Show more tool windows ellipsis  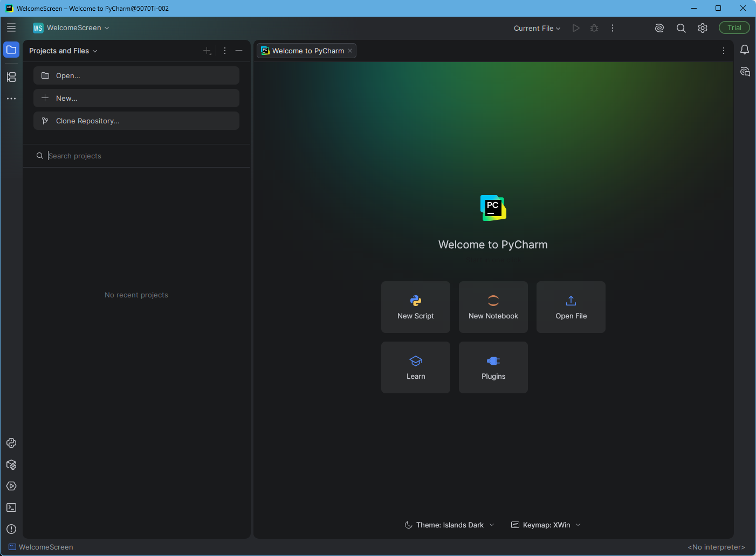click(11, 99)
